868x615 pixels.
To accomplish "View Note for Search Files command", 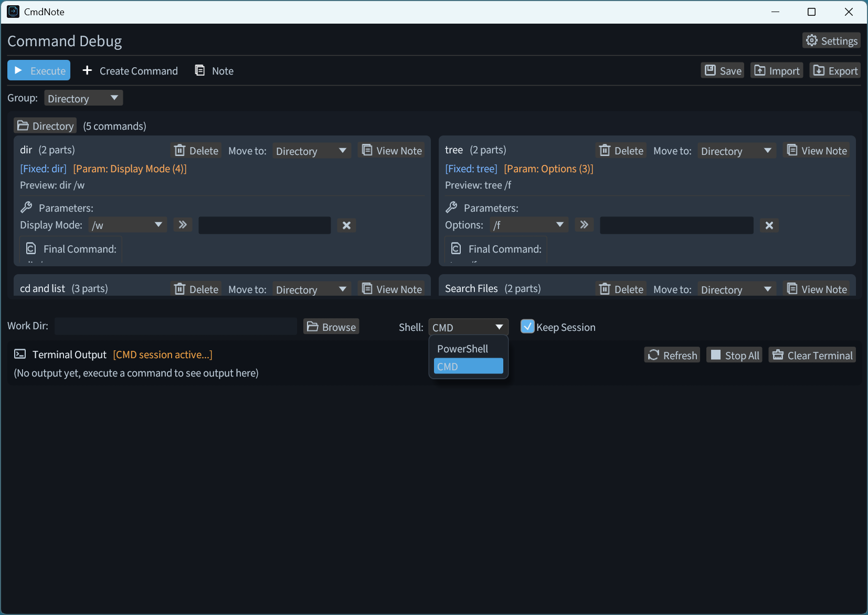I will [817, 289].
